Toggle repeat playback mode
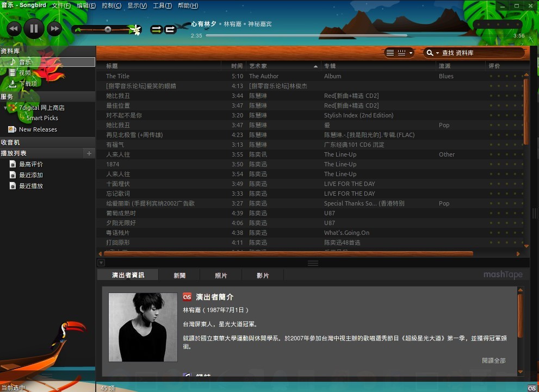The height and width of the screenshot is (392, 539). point(170,29)
